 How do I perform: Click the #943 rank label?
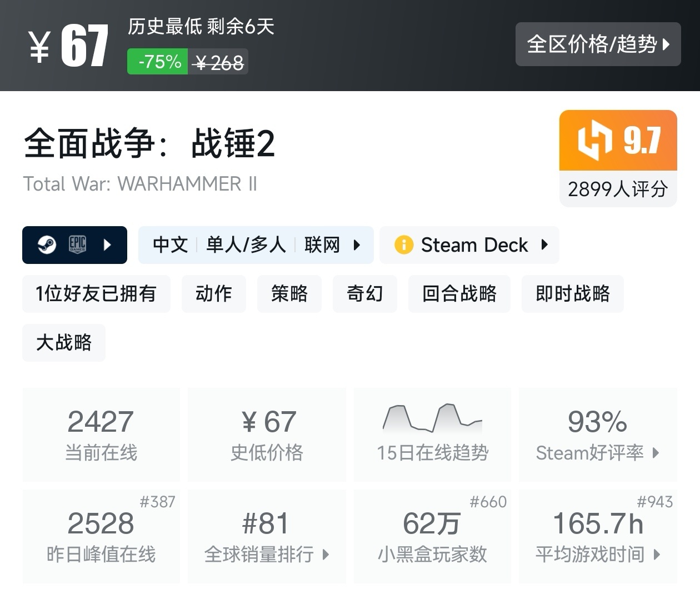tap(654, 502)
